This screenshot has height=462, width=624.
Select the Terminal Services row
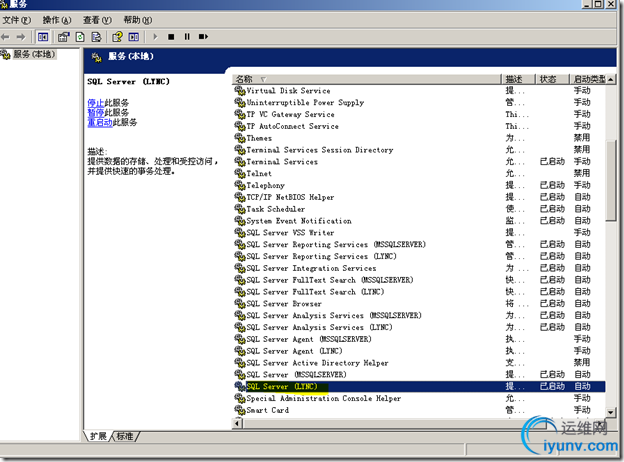click(419, 162)
